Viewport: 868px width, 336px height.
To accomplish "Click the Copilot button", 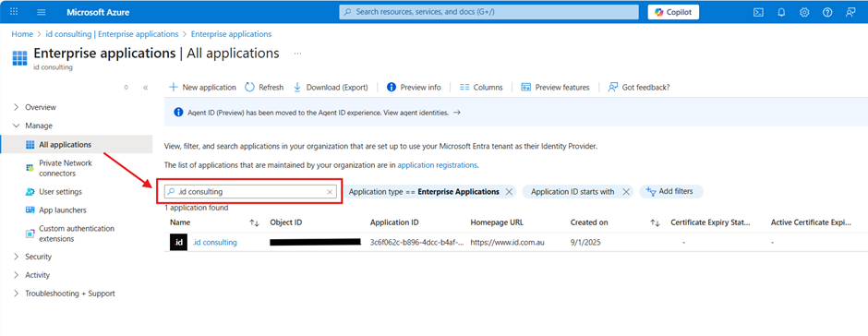I will [x=673, y=12].
